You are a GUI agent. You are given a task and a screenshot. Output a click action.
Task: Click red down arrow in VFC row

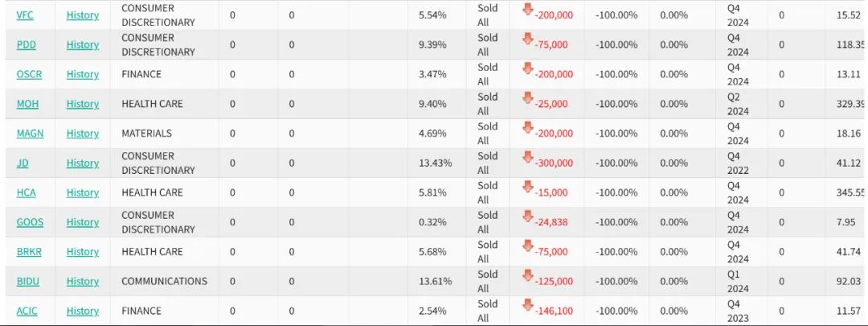[x=527, y=9]
